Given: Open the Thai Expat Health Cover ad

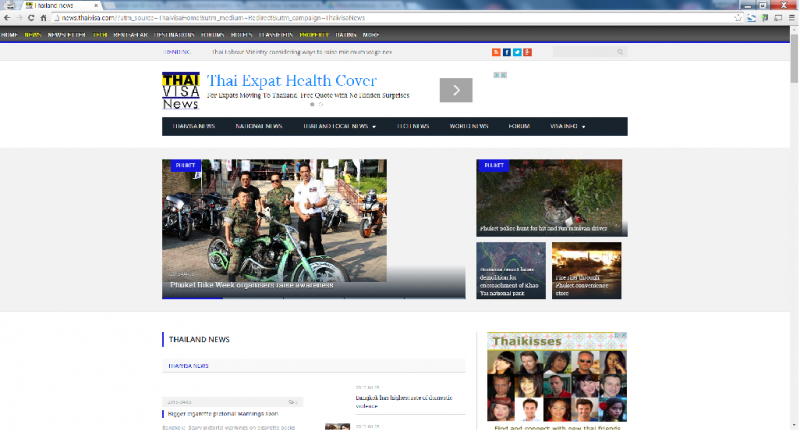Looking at the screenshot, I should pyautogui.click(x=291, y=81).
